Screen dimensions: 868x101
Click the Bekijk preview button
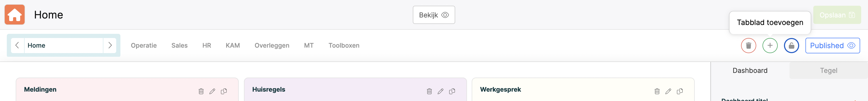coord(434,15)
